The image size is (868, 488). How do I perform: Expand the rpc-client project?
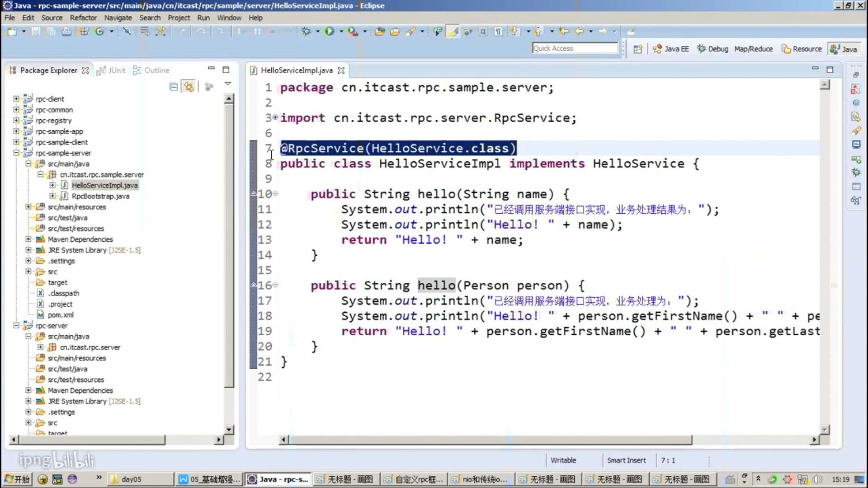[x=16, y=99]
